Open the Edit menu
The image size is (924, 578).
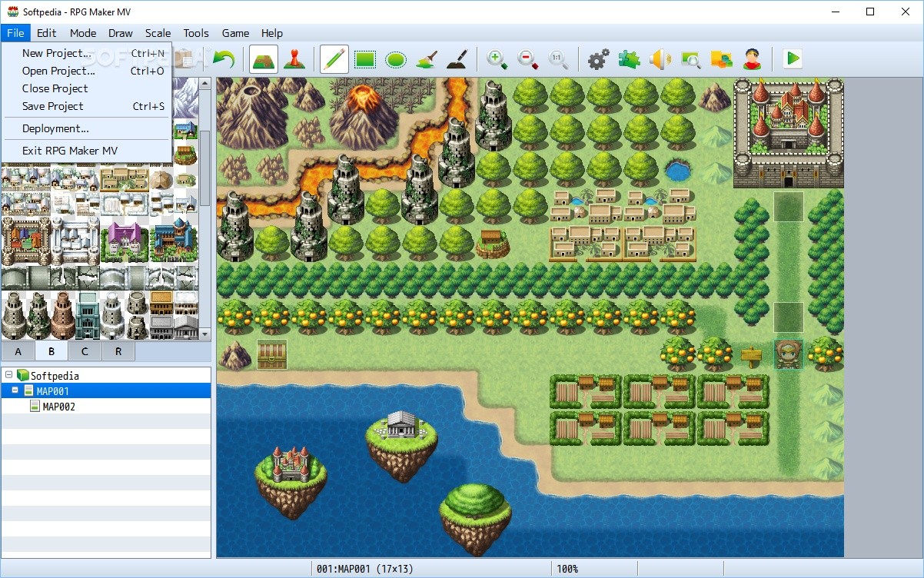coord(47,33)
